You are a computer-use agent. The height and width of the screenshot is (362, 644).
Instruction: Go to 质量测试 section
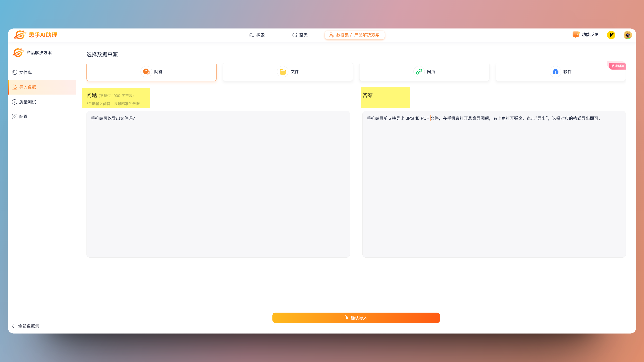coord(28,102)
